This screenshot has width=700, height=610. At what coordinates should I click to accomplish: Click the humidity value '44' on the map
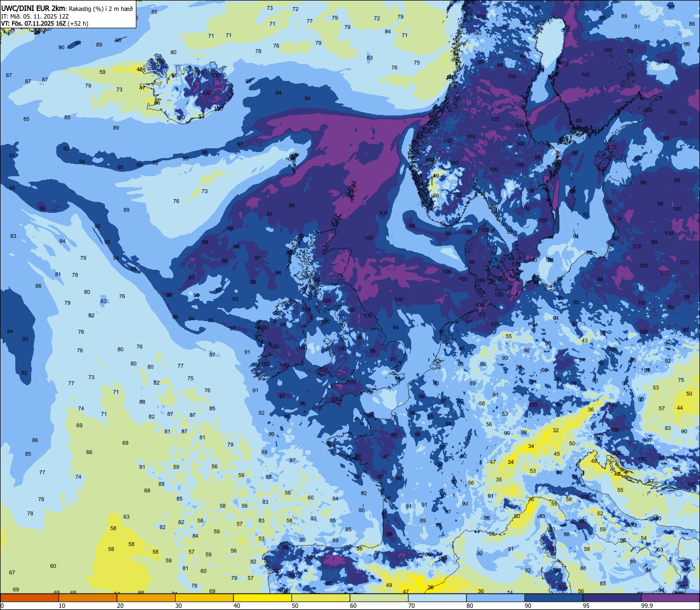click(680, 408)
